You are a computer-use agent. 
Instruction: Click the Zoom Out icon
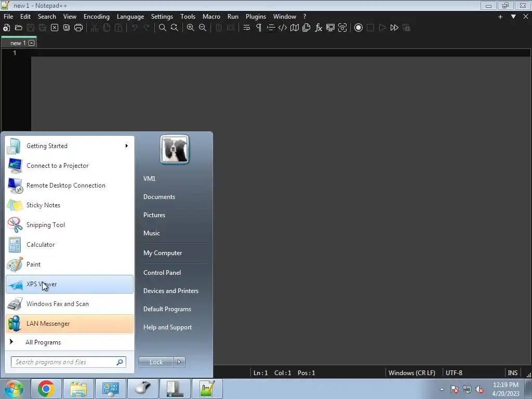click(x=203, y=28)
